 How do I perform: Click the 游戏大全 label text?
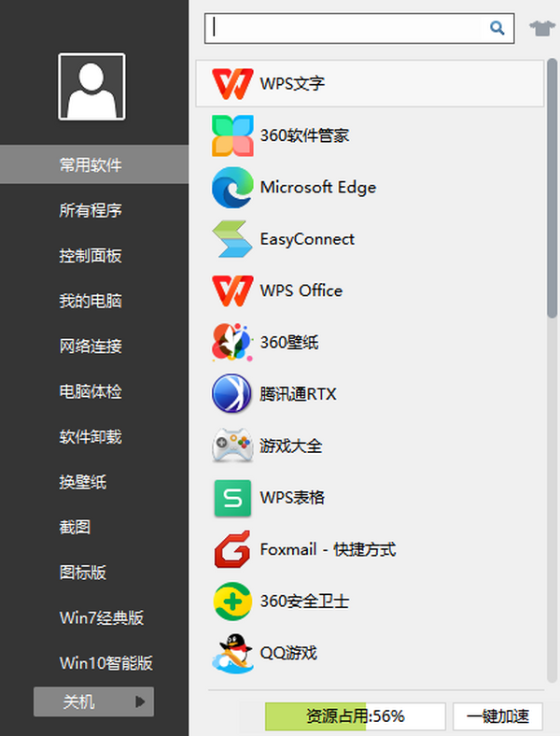[x=291, y=446]
